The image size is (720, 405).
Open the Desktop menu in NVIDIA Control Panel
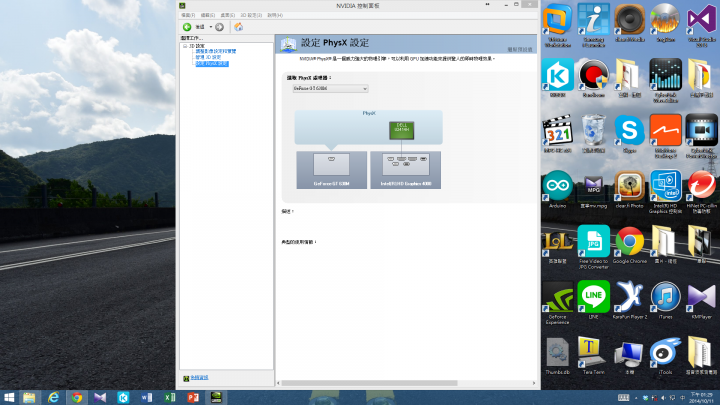pyautogui.click(x=227, y=15)
